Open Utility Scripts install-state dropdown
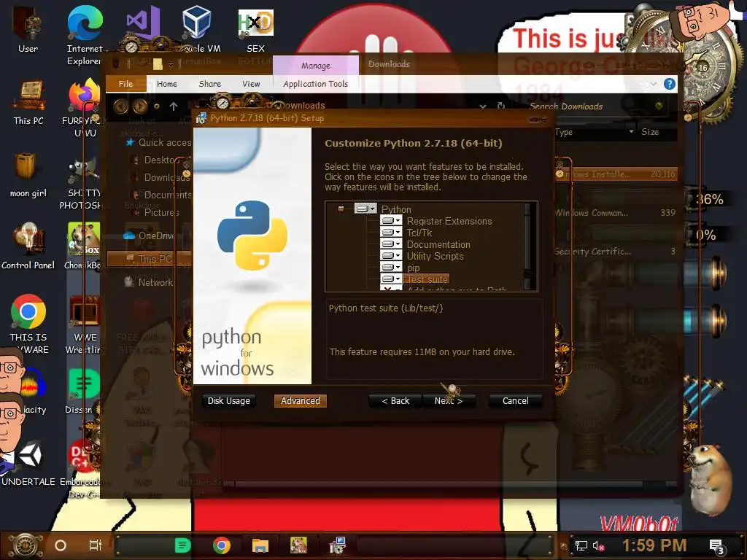 391,256
